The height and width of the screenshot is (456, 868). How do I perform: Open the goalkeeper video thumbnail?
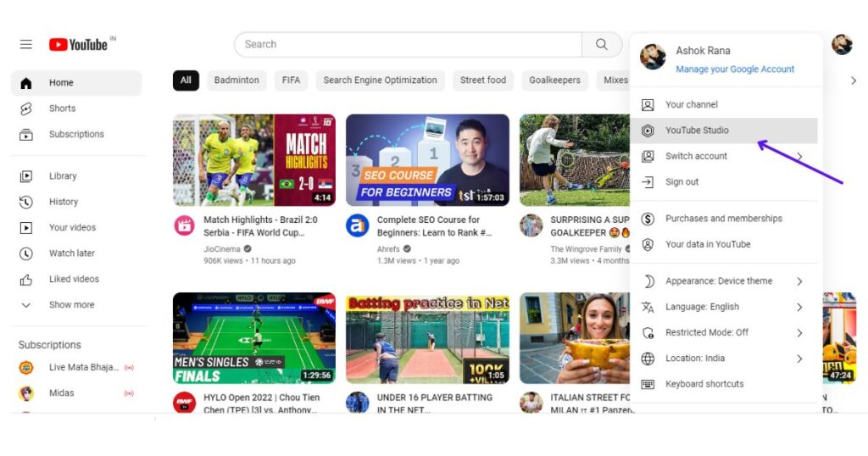(x=575, y=160)
